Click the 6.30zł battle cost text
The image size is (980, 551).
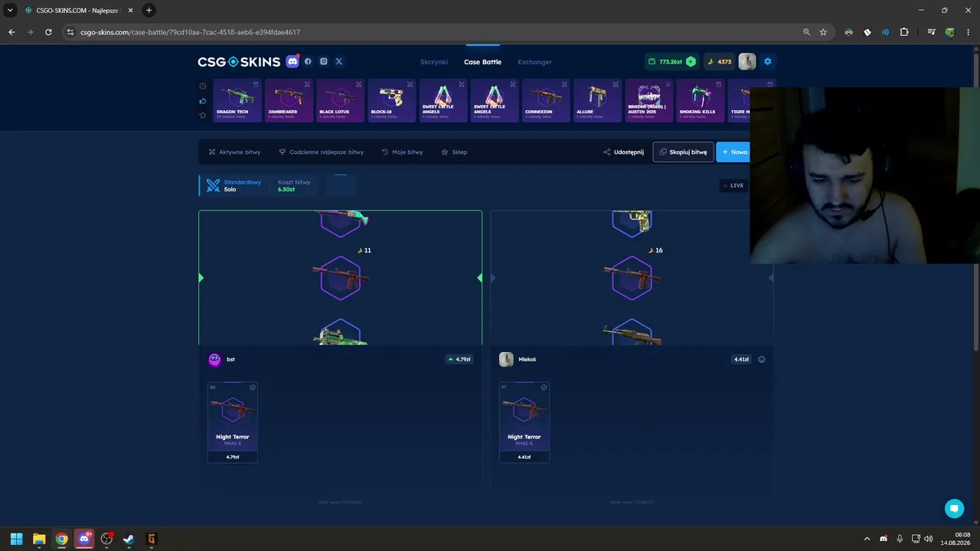click(286, 190)
